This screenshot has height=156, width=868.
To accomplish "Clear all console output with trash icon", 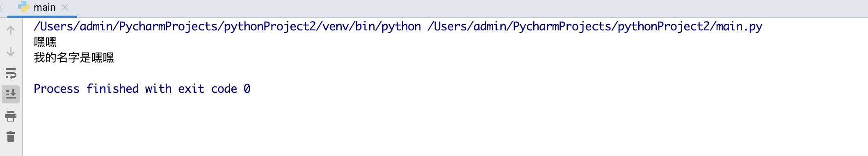I will click(x=11, y=137).
